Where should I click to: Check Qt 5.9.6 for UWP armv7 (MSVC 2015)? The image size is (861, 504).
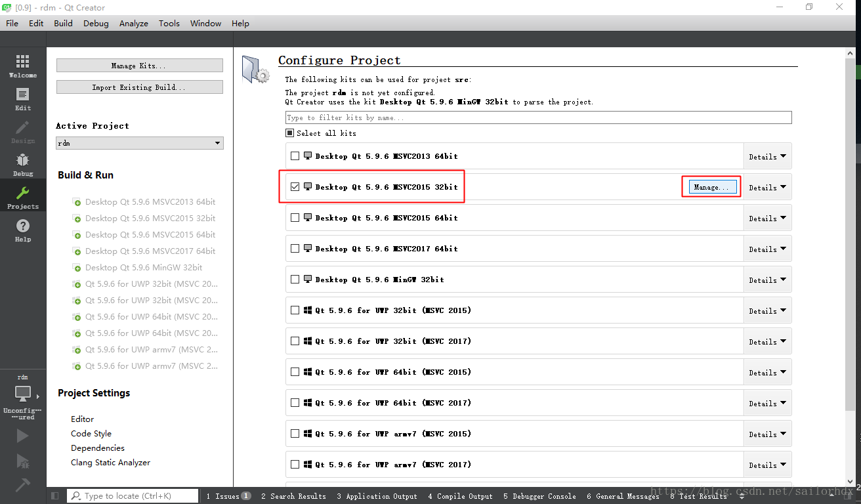pyautogui.click(x=295, y=434)
